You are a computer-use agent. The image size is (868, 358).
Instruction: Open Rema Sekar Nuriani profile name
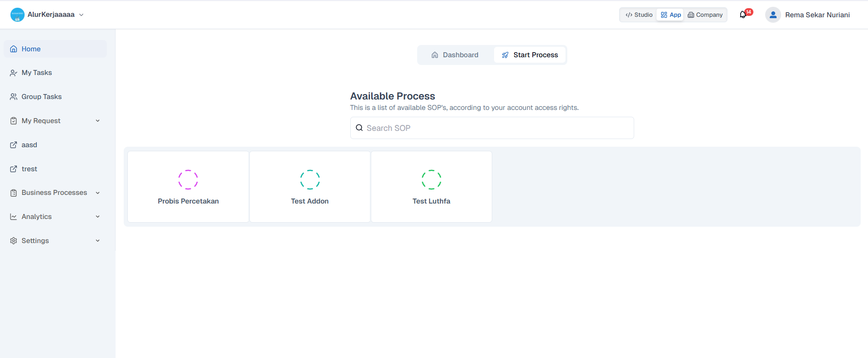817,15
